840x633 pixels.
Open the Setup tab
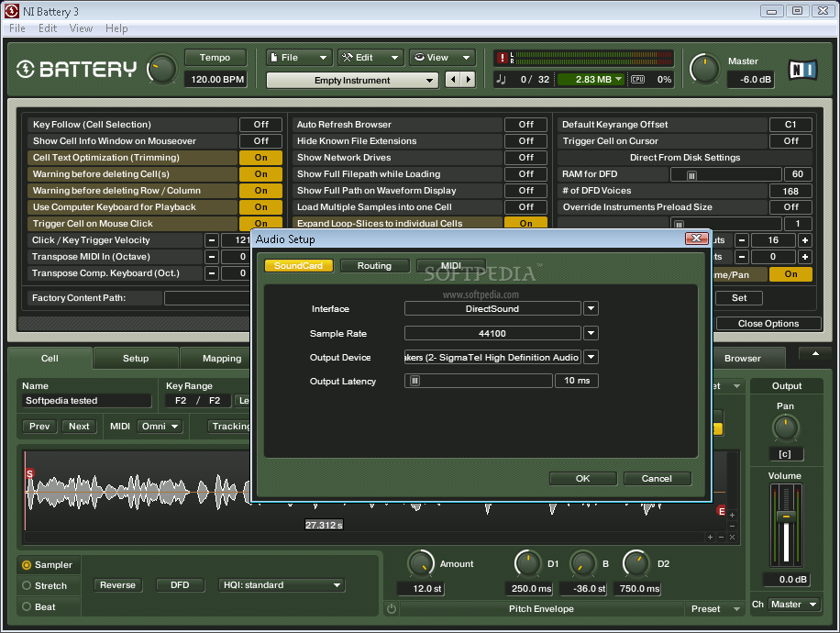[x=136, y=359]
